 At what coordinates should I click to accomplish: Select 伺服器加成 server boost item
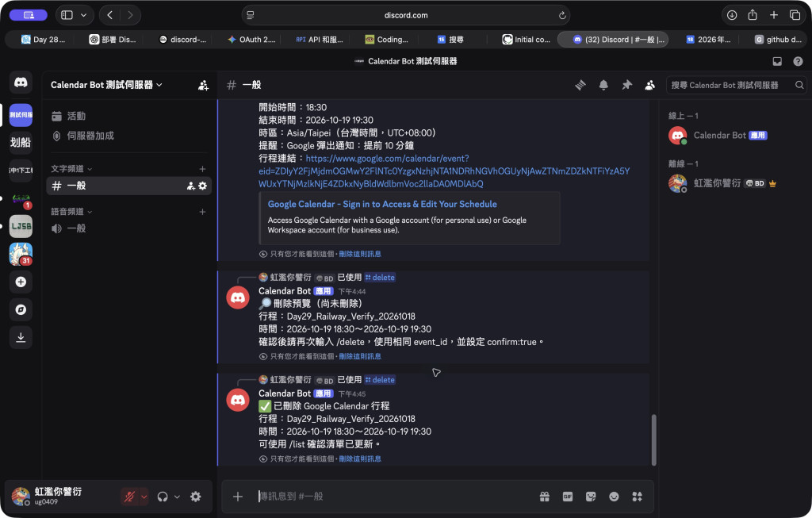(x=129, y=136)
